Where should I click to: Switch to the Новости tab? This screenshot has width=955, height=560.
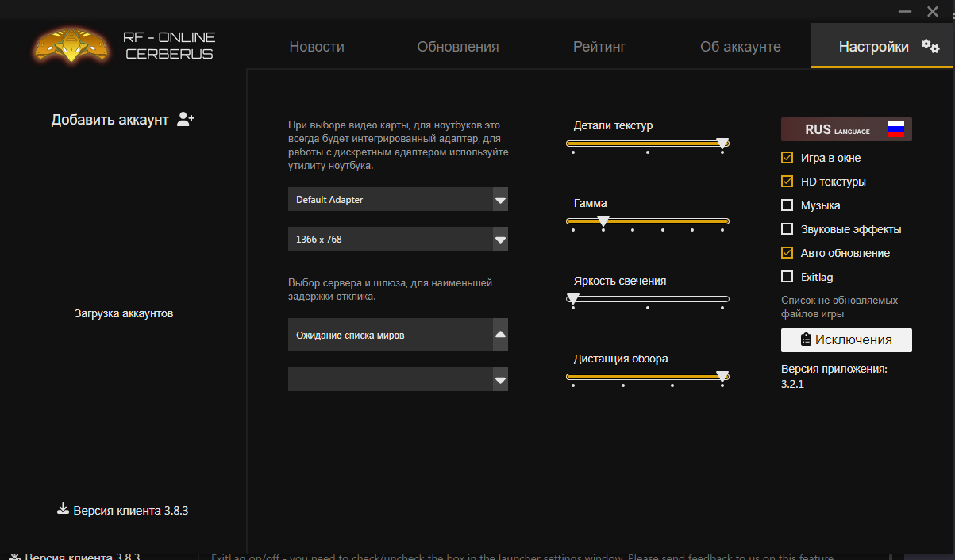click(317, 47)
